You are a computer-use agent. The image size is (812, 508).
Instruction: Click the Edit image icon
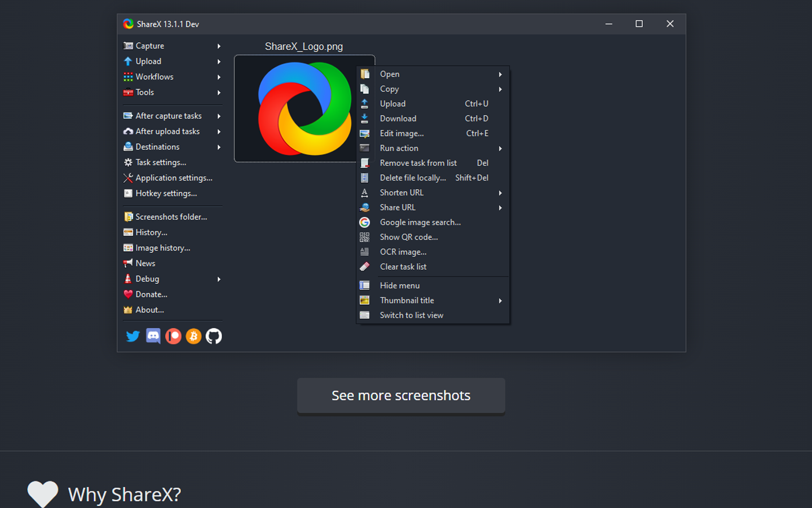point(365,133)
